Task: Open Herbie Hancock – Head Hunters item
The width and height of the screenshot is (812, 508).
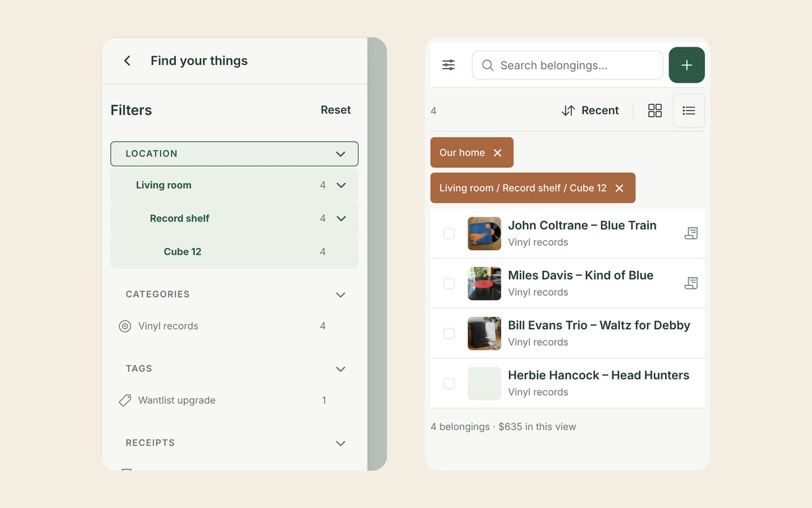Action: tap(599, 375)
